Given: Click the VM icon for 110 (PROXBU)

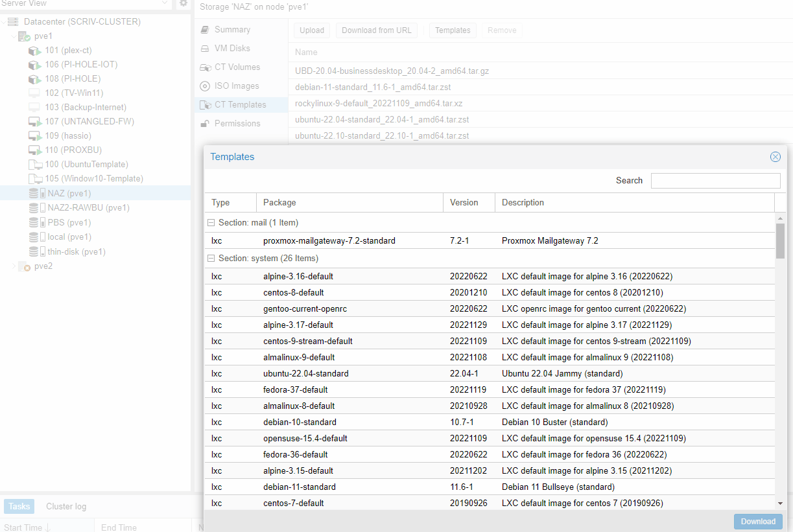Looking at the screenshot, I should click(34, 150).
